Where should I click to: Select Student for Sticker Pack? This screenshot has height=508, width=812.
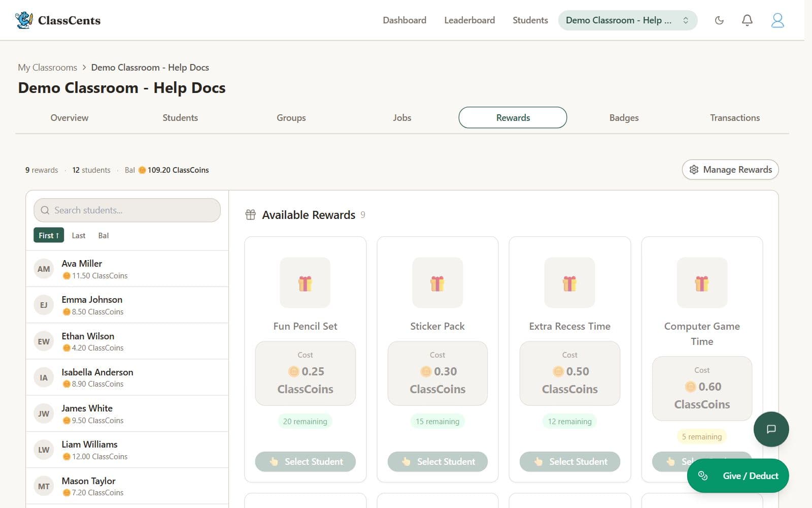(x=437, y=461)
